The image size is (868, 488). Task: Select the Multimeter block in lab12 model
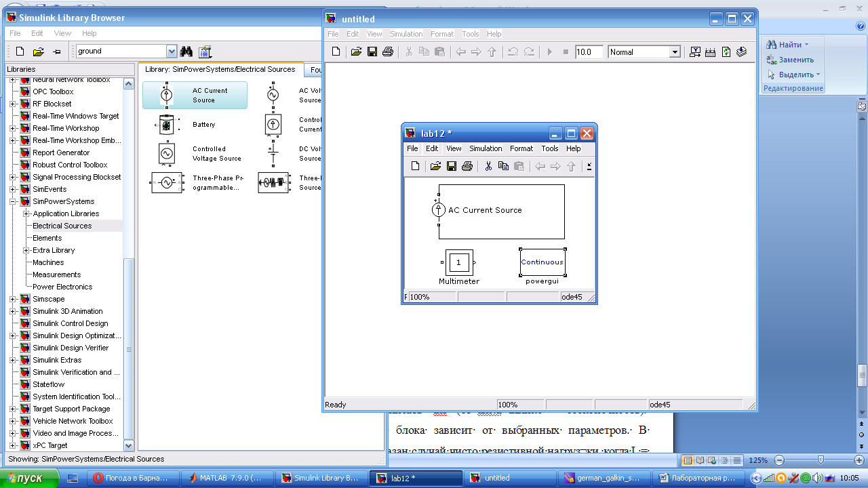point(458,262)
